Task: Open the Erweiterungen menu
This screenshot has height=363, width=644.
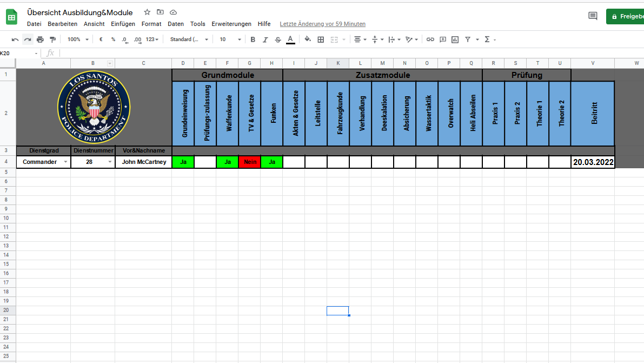Action: (231, 24)
